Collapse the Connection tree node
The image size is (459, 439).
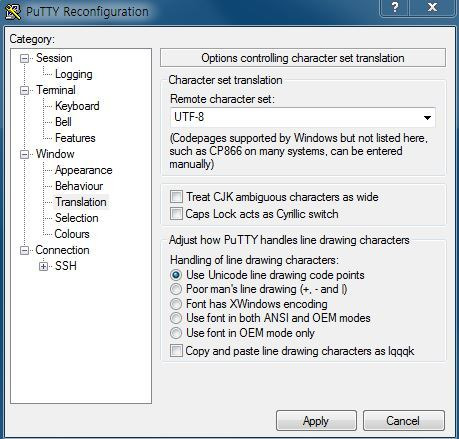pos(24,250)
